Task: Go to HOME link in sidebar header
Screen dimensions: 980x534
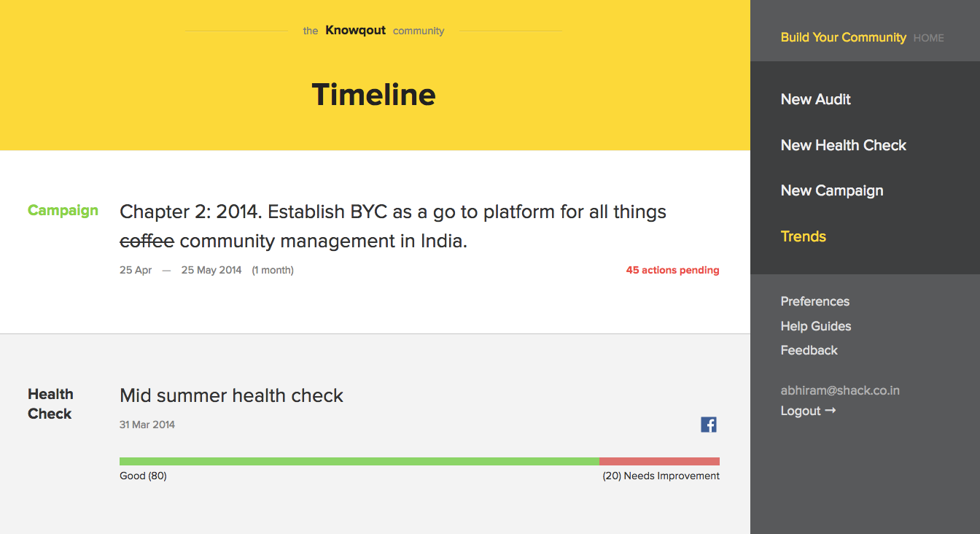Action: (928, 38)
